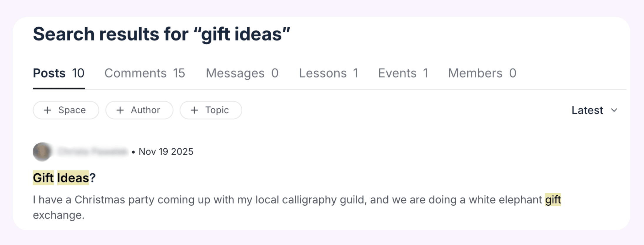Expand the Topic filter pill
Viewport: 644px width, 245px height.
[211, 110]
